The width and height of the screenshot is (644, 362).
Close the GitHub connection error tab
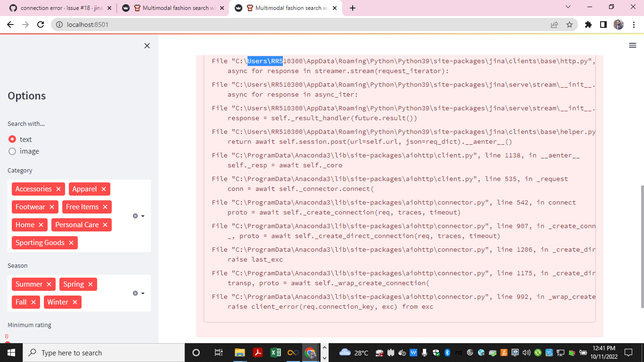point(109,8)
